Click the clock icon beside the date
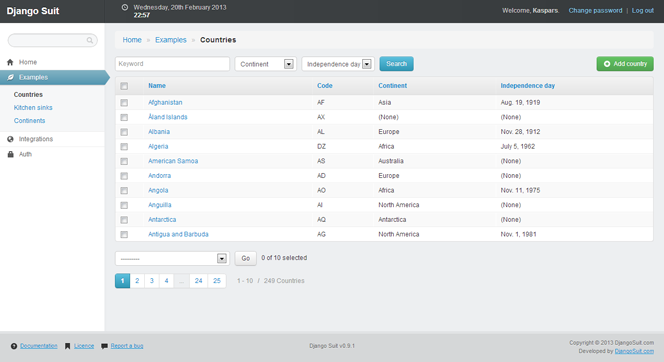This screenshot has width=664, height=362. [124, 7]
